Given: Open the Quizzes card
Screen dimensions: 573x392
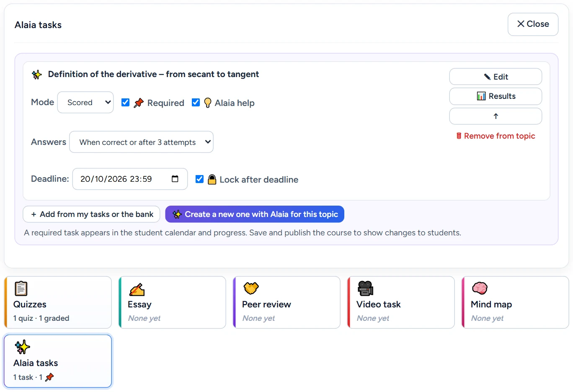Looking at the screenshot, I should click(58, 302).
